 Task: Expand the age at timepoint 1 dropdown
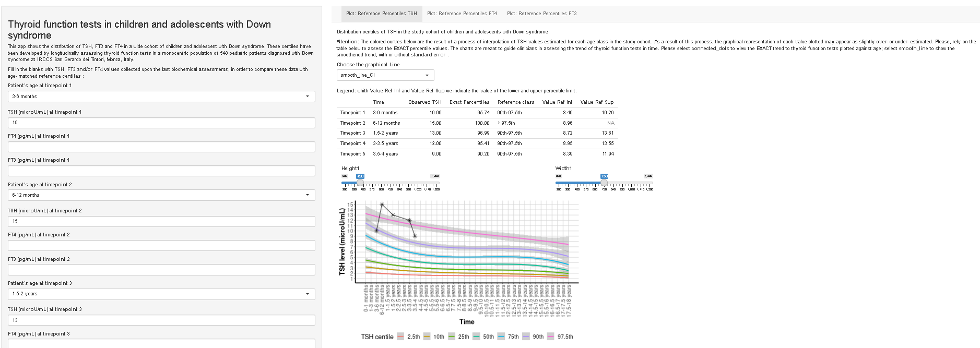[161, 97]
